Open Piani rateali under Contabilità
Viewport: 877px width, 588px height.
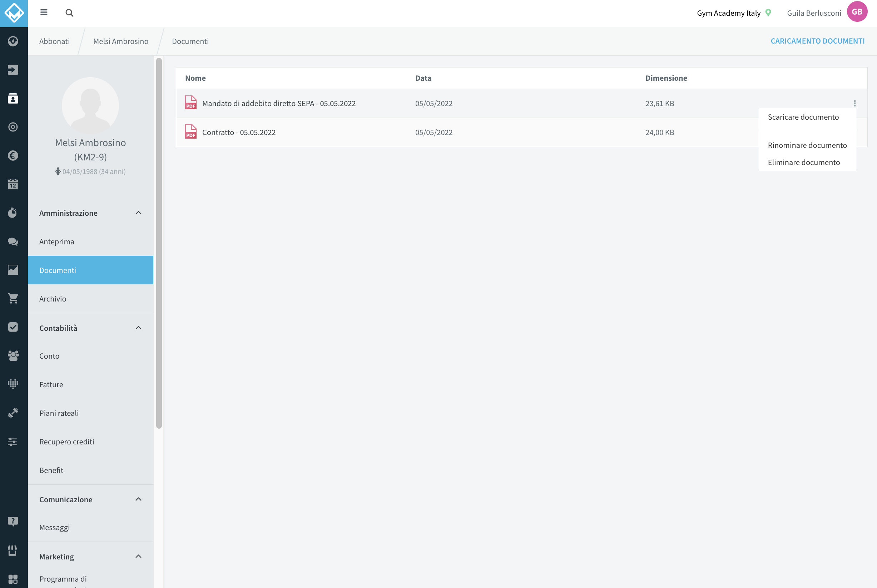tap(90, 413)
